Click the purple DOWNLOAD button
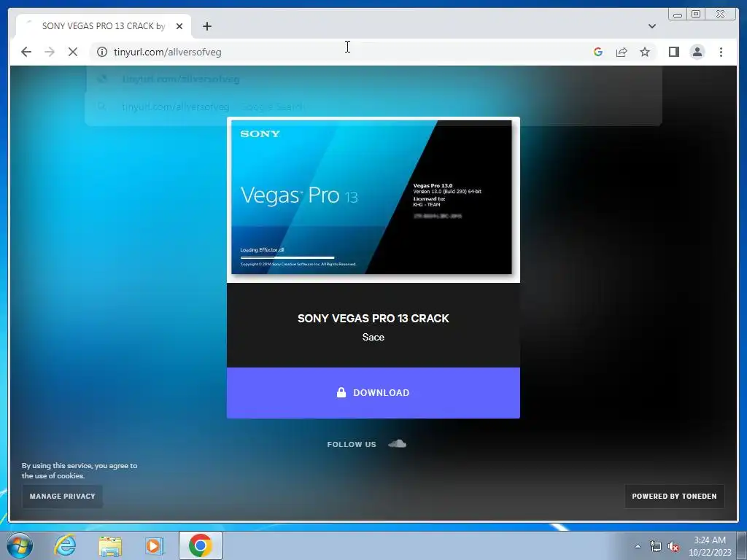The image size is (747, 560). (x=373, y=393)
